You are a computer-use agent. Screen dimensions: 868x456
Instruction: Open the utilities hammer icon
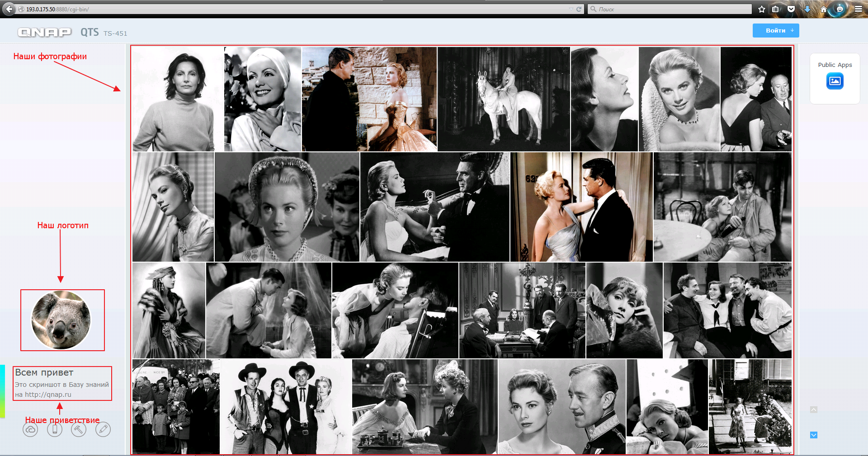(79, 429)
